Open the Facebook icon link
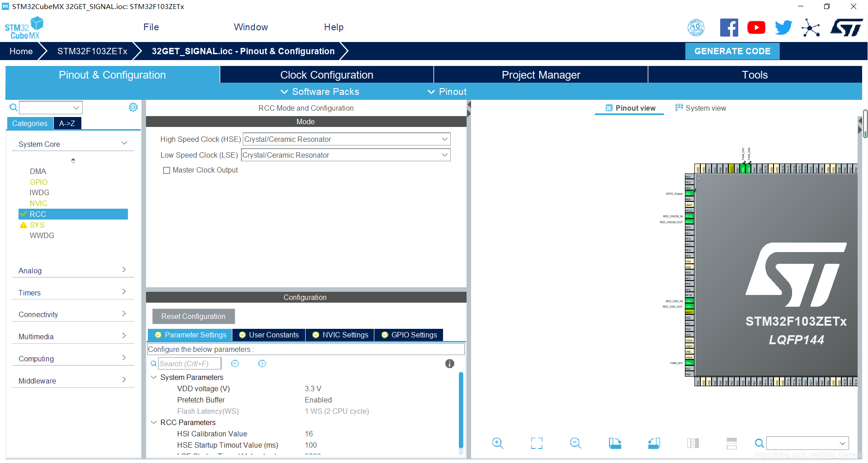This screenshot has width=868, height=463. pyautogui.click(x=729, y=28)
